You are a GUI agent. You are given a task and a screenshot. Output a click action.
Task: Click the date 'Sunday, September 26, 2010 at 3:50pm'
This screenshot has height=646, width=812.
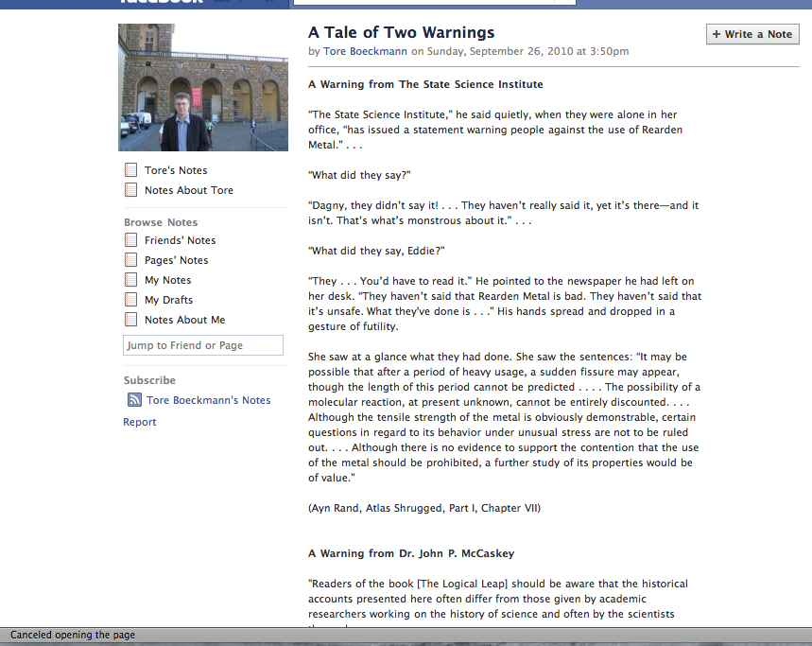click(x=527, y=51)
